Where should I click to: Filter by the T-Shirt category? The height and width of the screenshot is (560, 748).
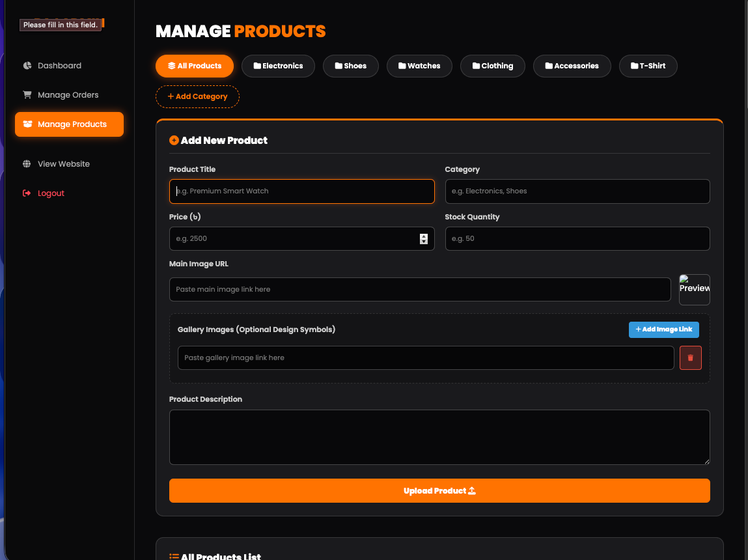(648, 66)
